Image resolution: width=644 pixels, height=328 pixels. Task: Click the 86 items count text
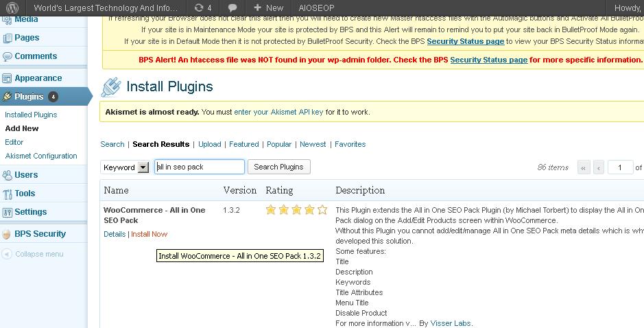[553, 167]
